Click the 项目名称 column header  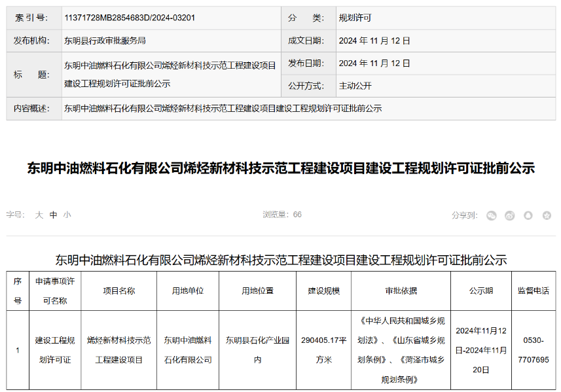[x=118, y=291]
